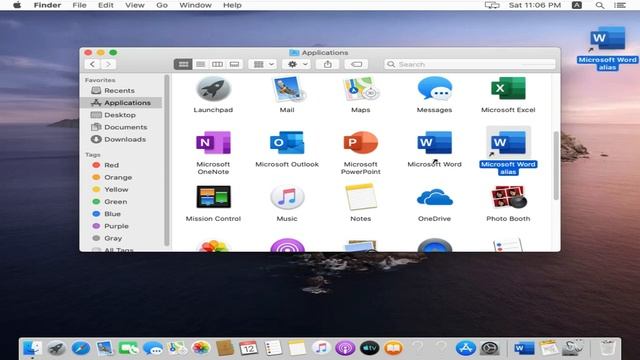The height and width of the screenshot is (360, 640).
Task: Click the Share toolbar button
Action: point(328,64)
